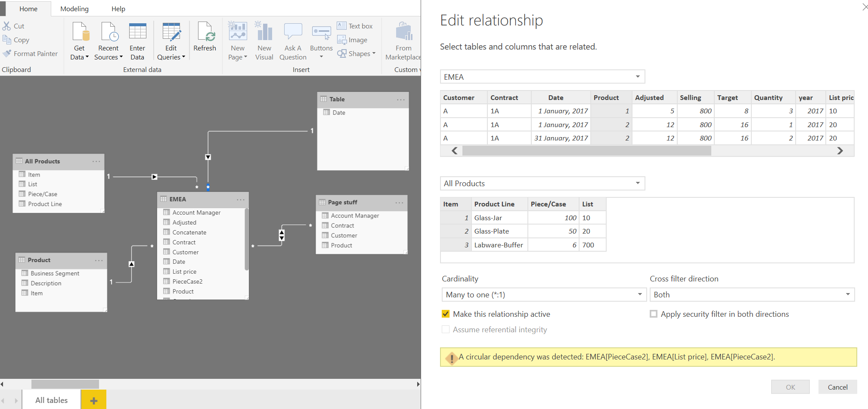Select the Format Painter tool
Screen dimensions: 868x409
(x=30, y=53)
